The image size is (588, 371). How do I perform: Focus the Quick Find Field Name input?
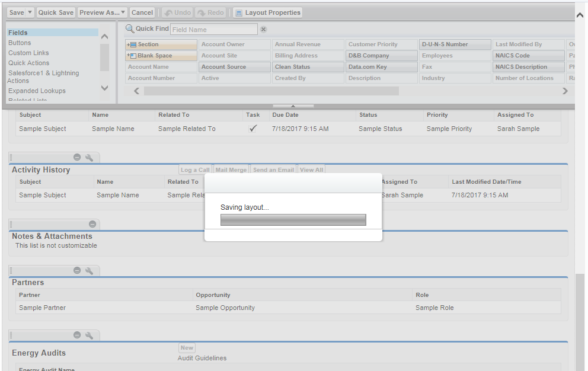pos(214,29)
